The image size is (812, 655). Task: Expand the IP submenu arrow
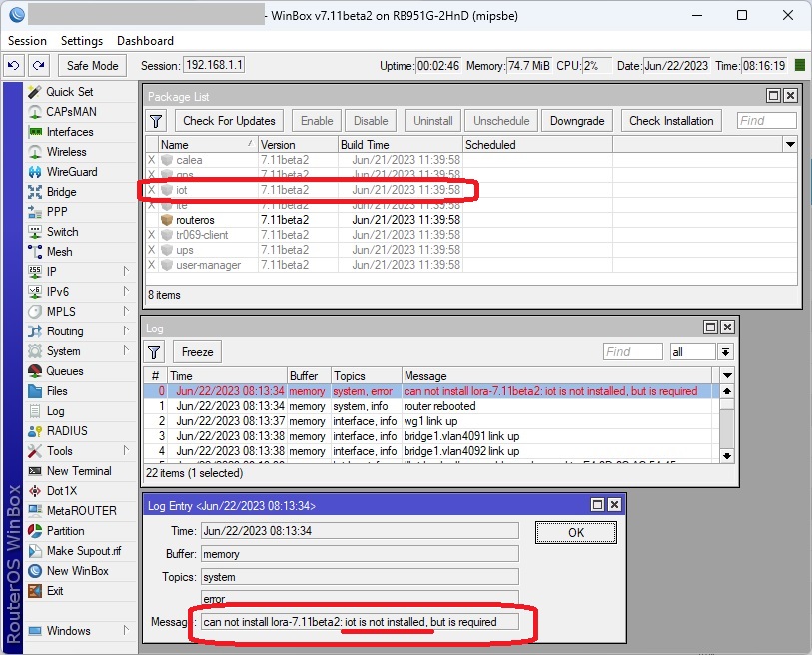(x=126, y=271)
